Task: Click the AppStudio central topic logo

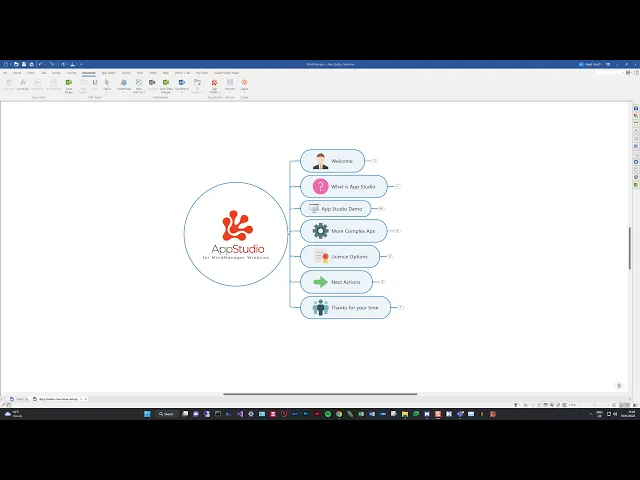Action: tap(236, 234)
